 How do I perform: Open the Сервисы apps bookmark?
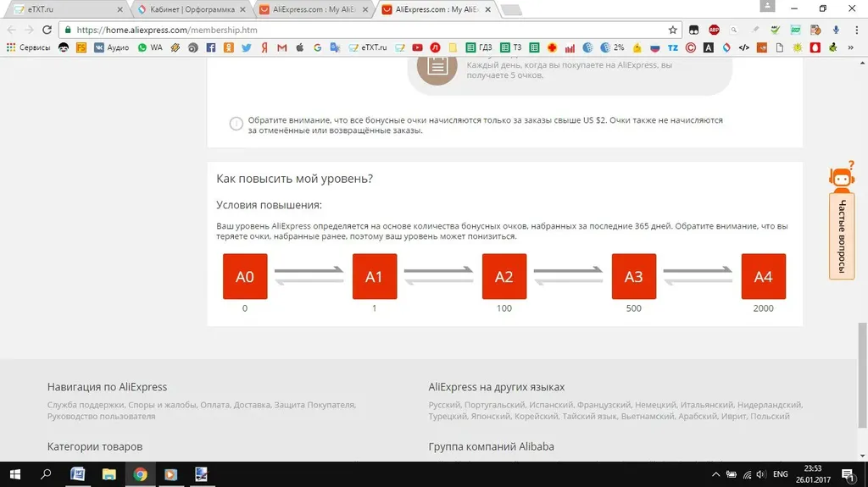tap(28, 47)
